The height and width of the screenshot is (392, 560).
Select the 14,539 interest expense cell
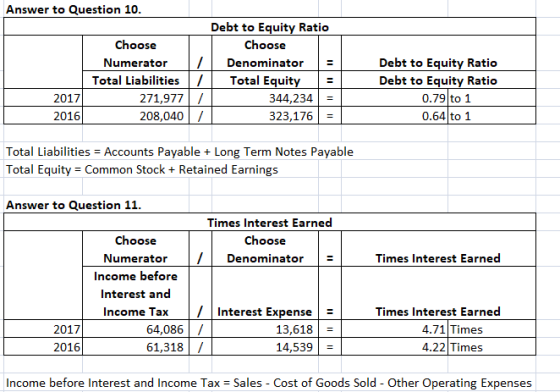click(x=265, y=347)
